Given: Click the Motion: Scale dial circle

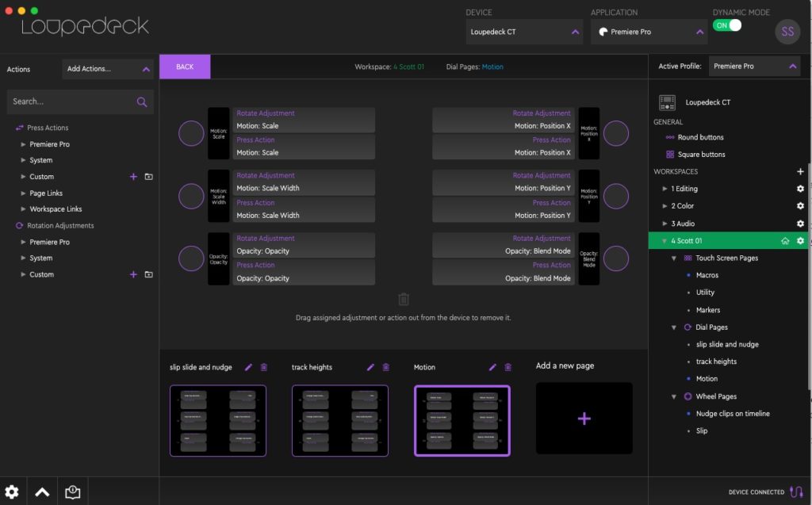Looking at the screenshot, I should [191, 134].
